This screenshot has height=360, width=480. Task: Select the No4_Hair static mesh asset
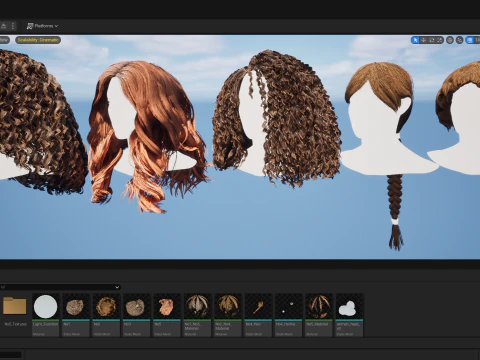click(258, 315)
